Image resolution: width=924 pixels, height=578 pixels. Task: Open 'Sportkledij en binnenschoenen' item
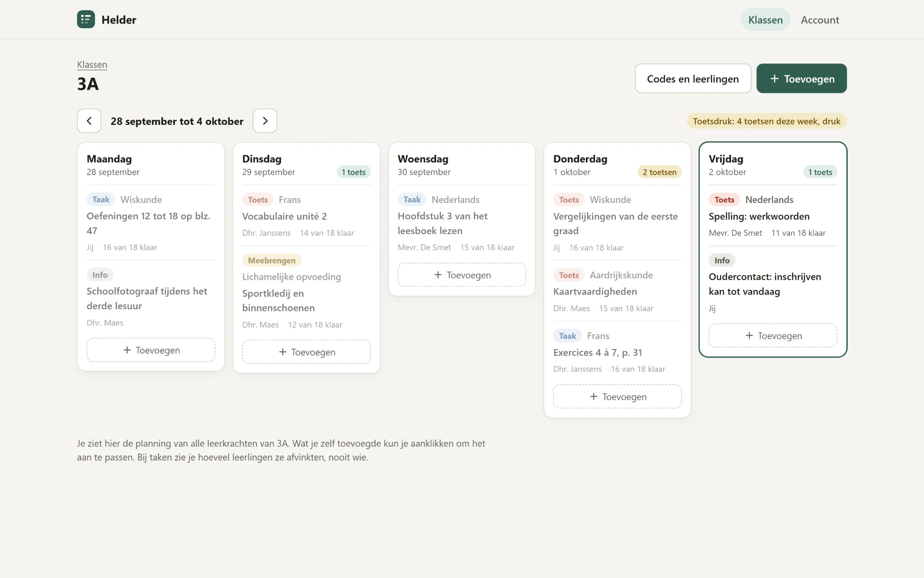[279, 301]
